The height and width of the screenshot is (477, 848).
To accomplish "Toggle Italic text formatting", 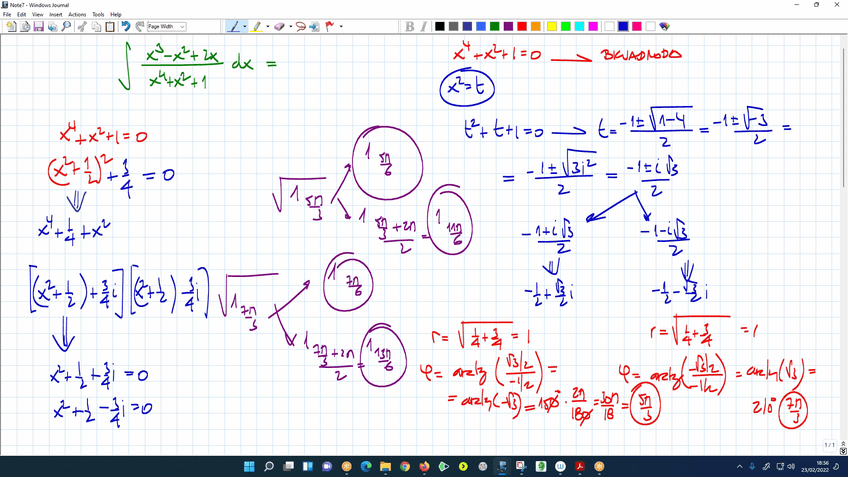I will [423, 26].
